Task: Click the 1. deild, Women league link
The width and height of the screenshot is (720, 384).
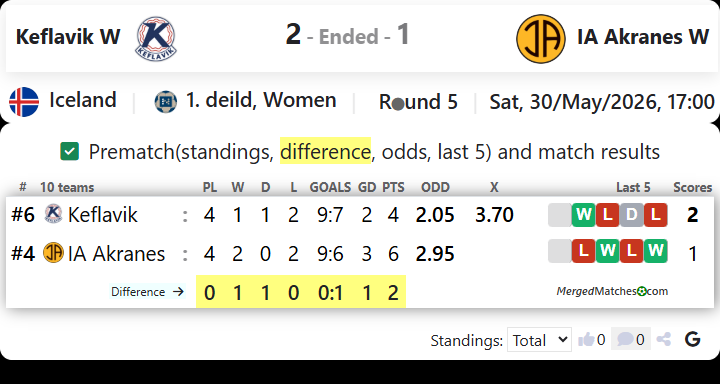Action: [x=261, y=100]
